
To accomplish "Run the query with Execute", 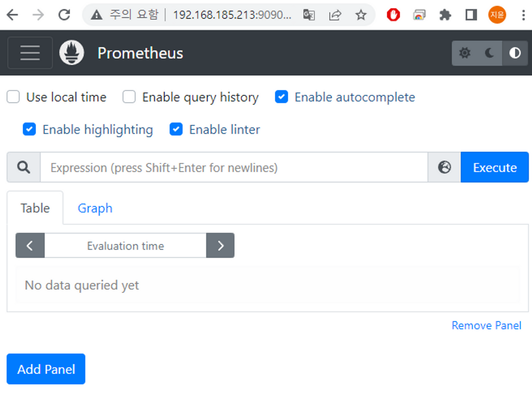I will click(495, 167).
